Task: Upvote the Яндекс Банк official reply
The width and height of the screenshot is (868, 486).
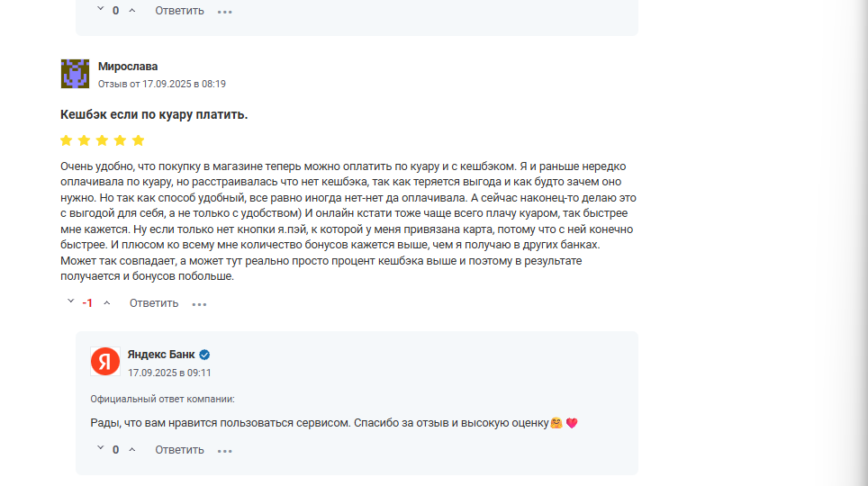Action: click(x=132, y=450)
